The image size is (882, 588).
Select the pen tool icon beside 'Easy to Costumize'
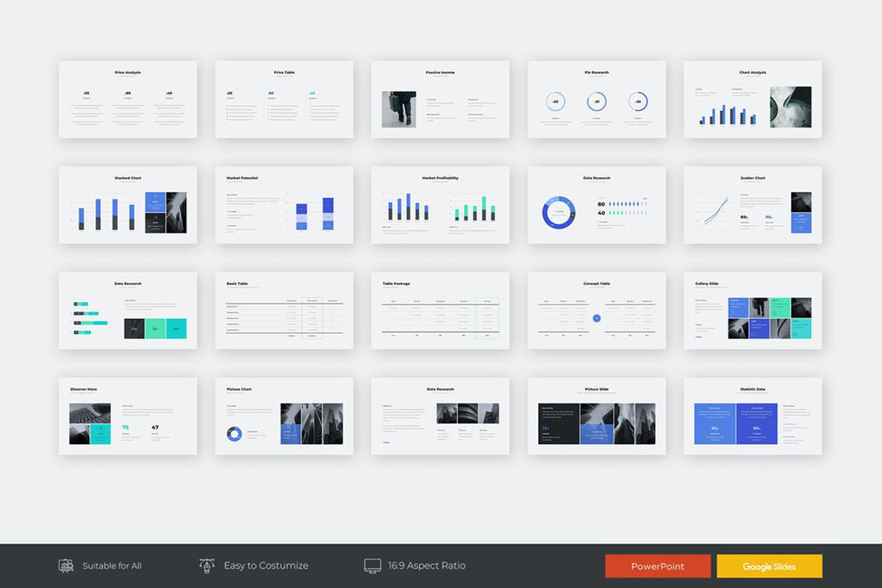coord(207,565)
